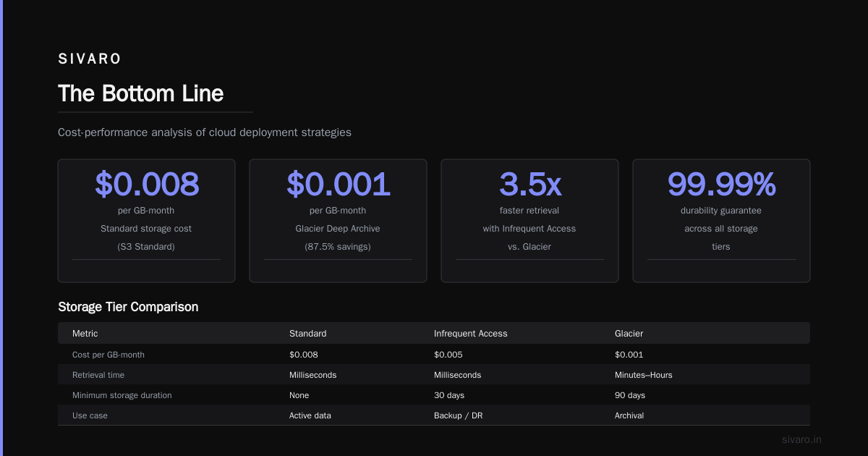Click the $0.005 Infrequent Access cost cell
The height and width of the screenshot is (456, 868).
click(x=448, y=355)
